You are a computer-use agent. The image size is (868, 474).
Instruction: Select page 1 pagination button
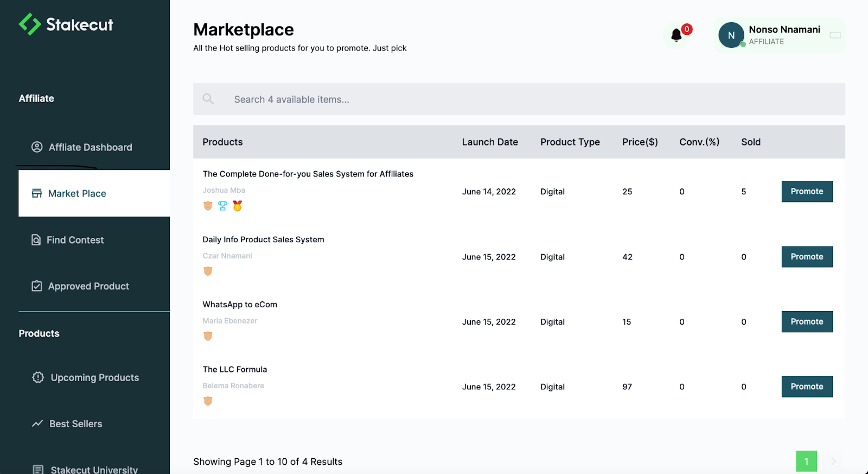click(x=806, y=462)
